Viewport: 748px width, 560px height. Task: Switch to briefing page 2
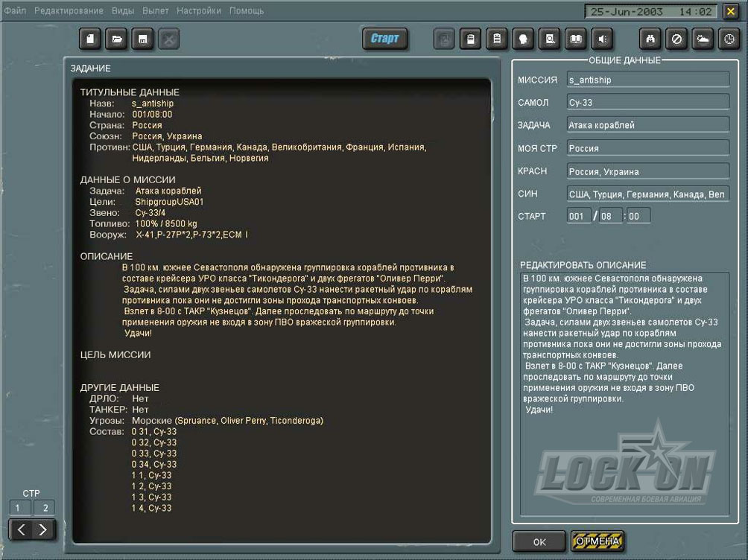(44, 508)
